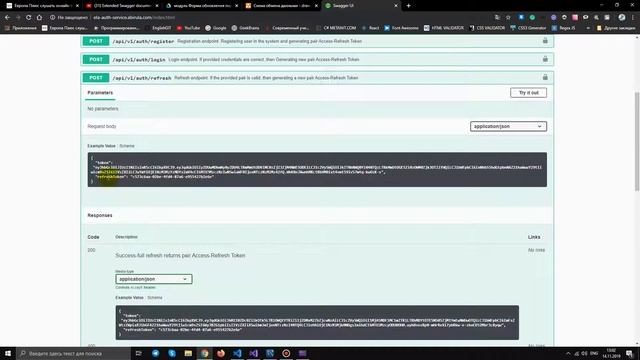Open Telegram from the taskbar
The height and width of the screenshot is (360, 640).
[x=156, y=353]
